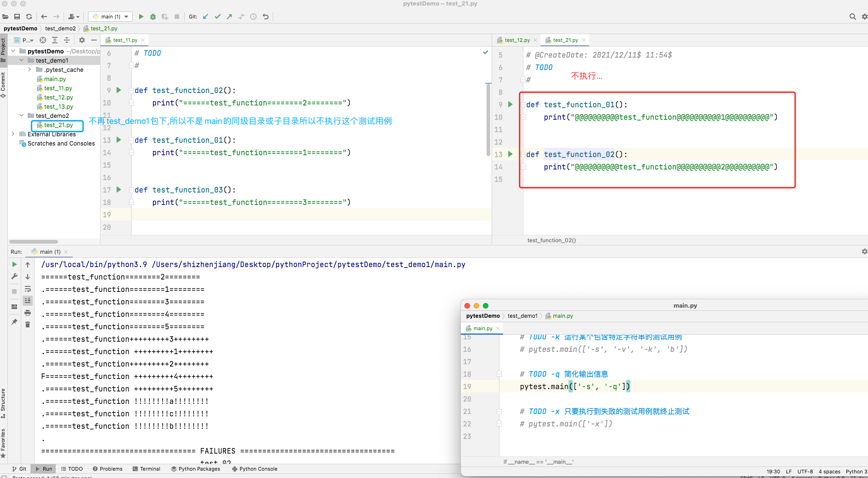Switch to the test_12.py editor tab
Image resolution: width=868 pixels, height=478 pixels.
[x=517, y=40]
